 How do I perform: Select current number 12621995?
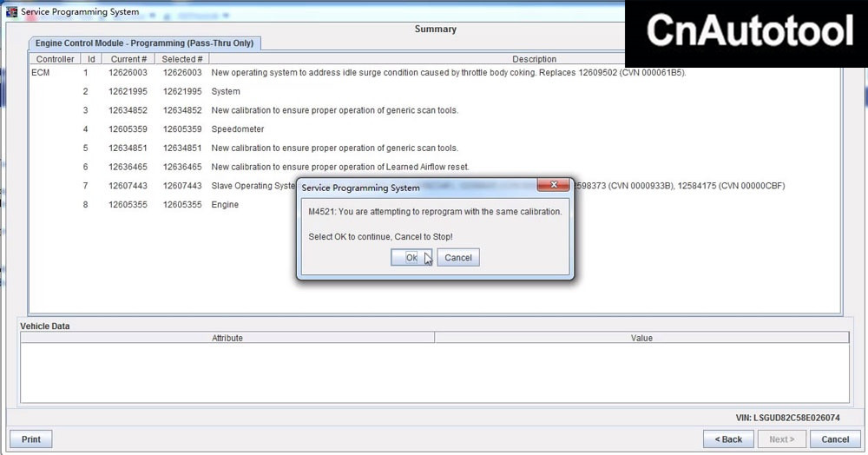click(128, 91)
